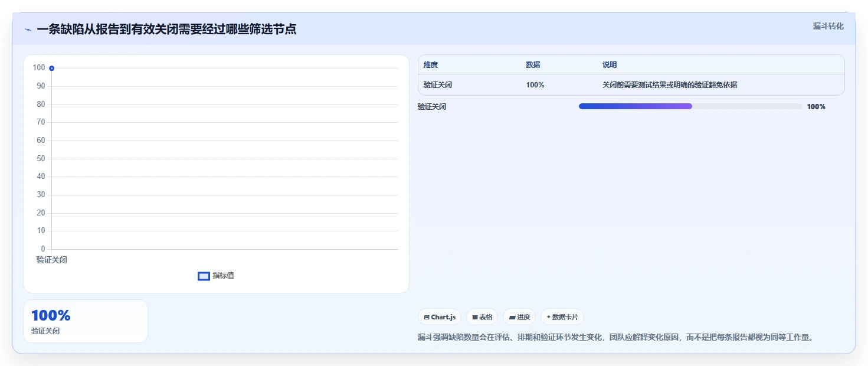Image resolution: width=868 pixels, height=366 pixels.
Task: Click the 数据卡片 chip sparkle icon
Action: pos(548,317)
